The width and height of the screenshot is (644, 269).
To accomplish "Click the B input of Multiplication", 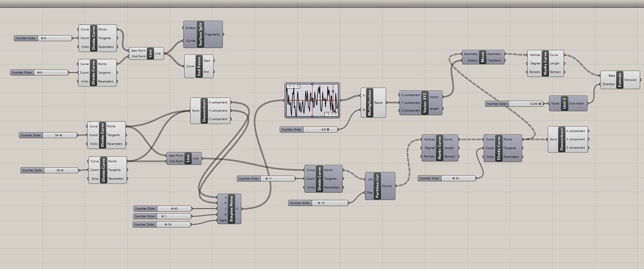I will [364, 110].
